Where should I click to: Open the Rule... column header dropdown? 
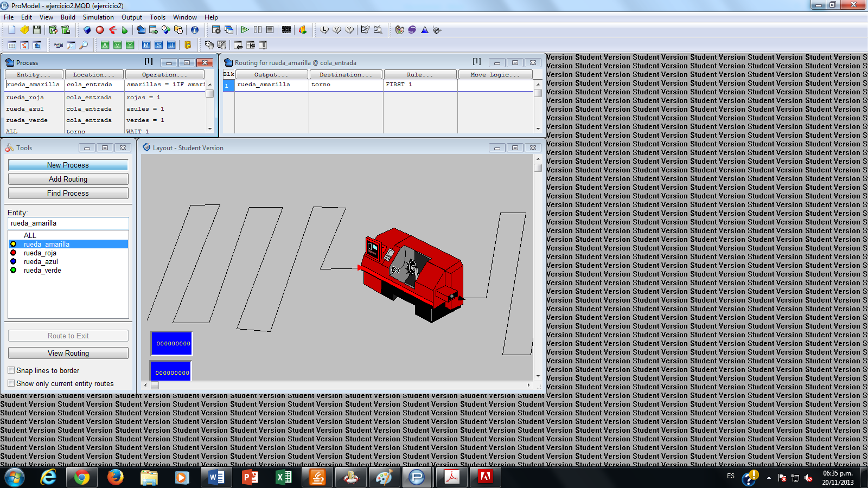(419, 74)
